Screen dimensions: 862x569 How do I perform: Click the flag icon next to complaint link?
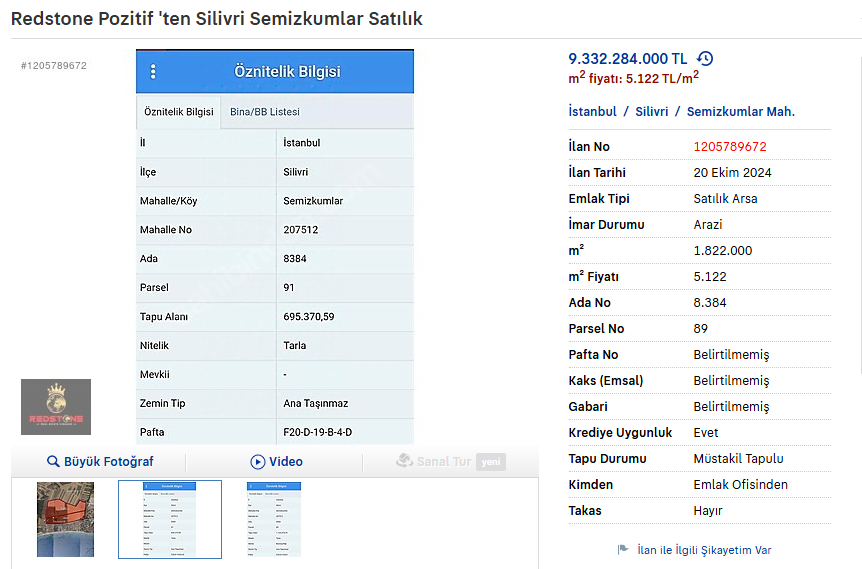pos(623,550)
